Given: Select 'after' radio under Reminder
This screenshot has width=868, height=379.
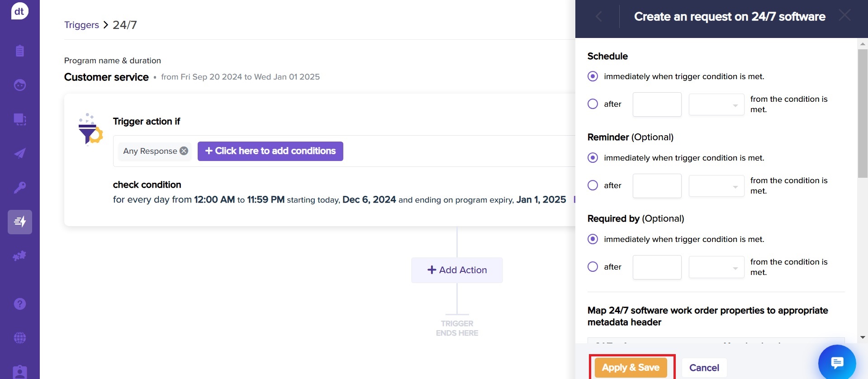Looking at the screenshot, I should click(593, 185).
